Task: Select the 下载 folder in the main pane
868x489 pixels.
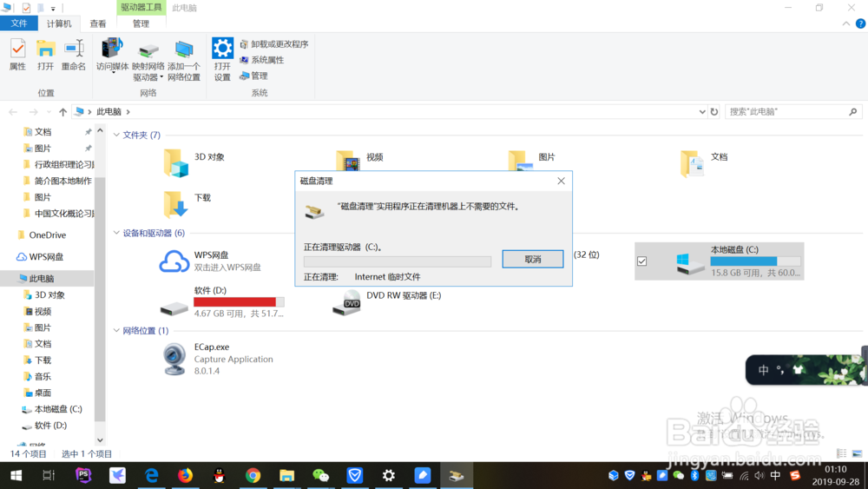Action: click(187, 203)
